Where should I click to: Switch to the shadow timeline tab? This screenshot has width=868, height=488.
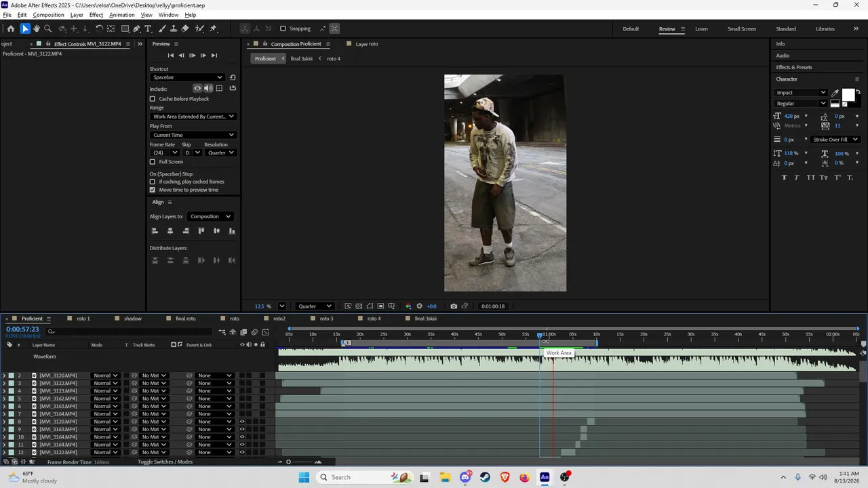(x=133, y=319)
